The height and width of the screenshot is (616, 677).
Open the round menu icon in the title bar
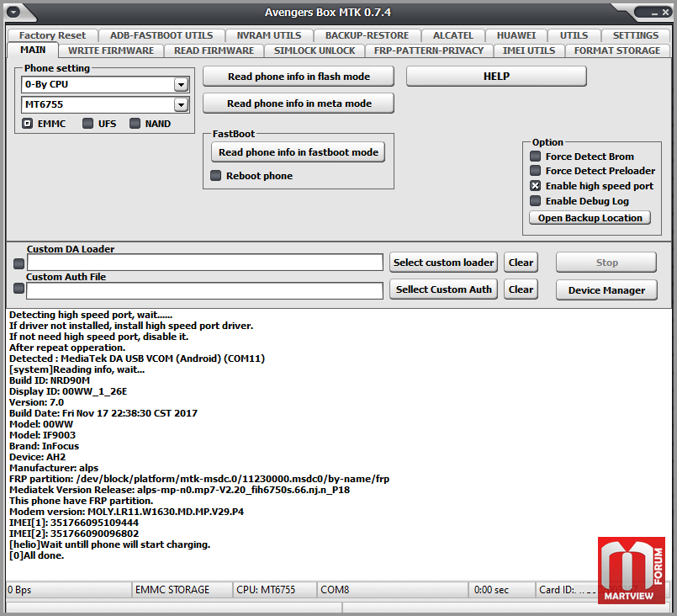click(x=13, y=12)
